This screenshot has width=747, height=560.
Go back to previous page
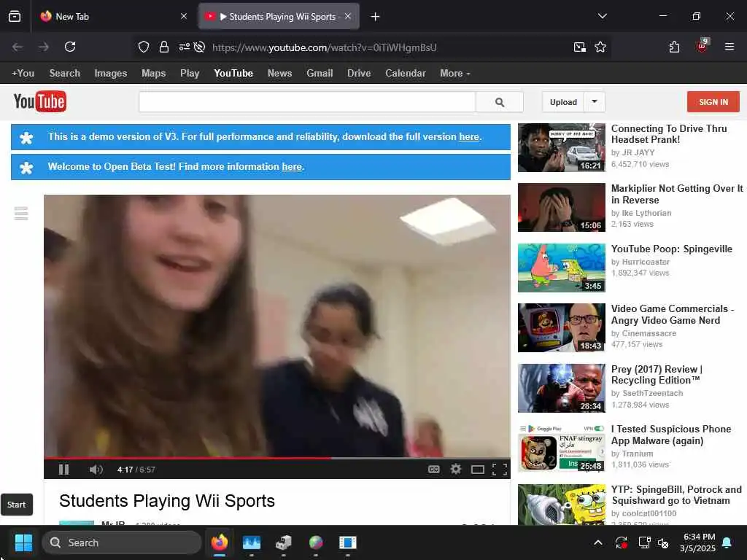pyautogui.click(x=18, y=47)
